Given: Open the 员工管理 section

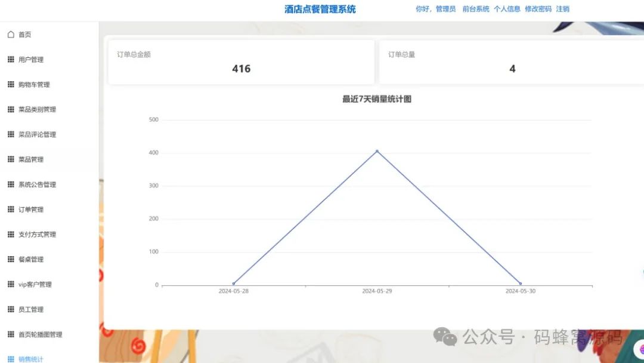Looking at the screenshot, I should [x=31, y=309].
